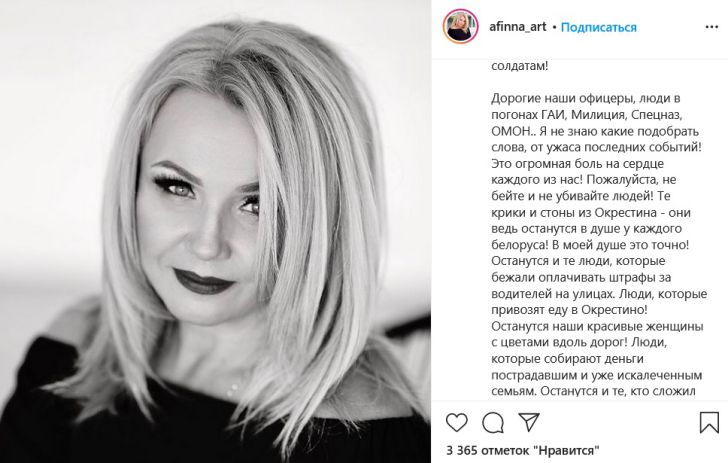Viewport: 728px width, 463px height.
Task: Go to the afinna_art username link
Action: 518,27
